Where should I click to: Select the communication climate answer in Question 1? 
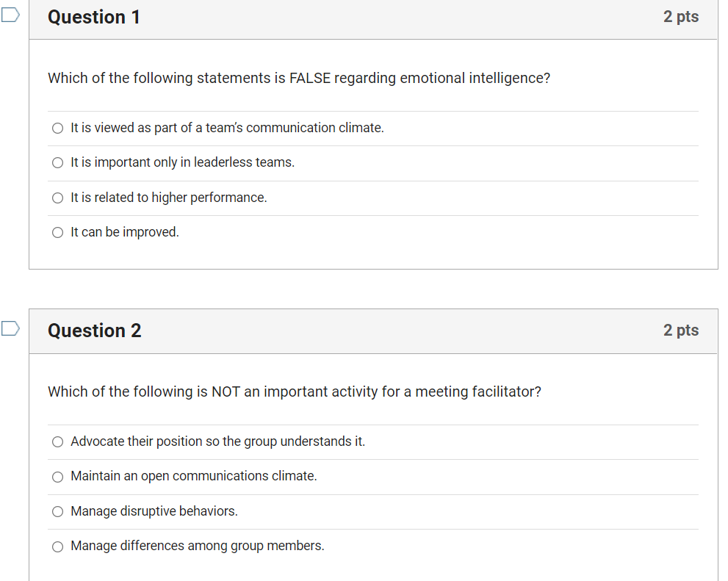click(x=57, y=128)
